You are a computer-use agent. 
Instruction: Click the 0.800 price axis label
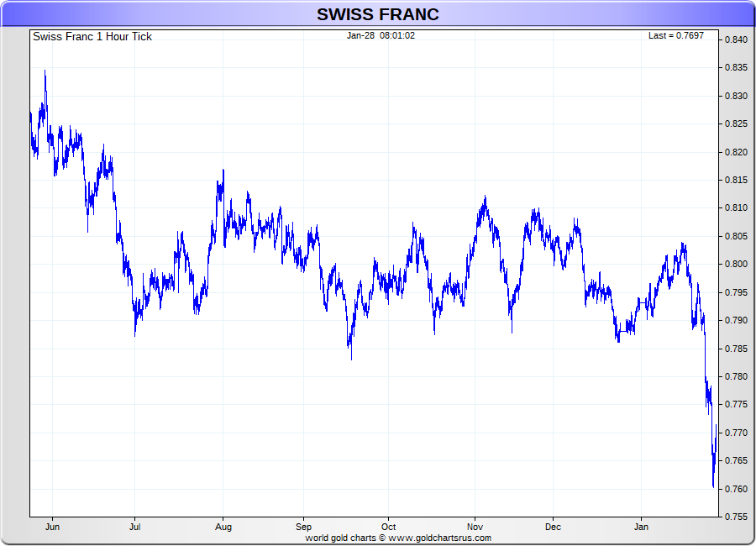[x=736, y=264]
